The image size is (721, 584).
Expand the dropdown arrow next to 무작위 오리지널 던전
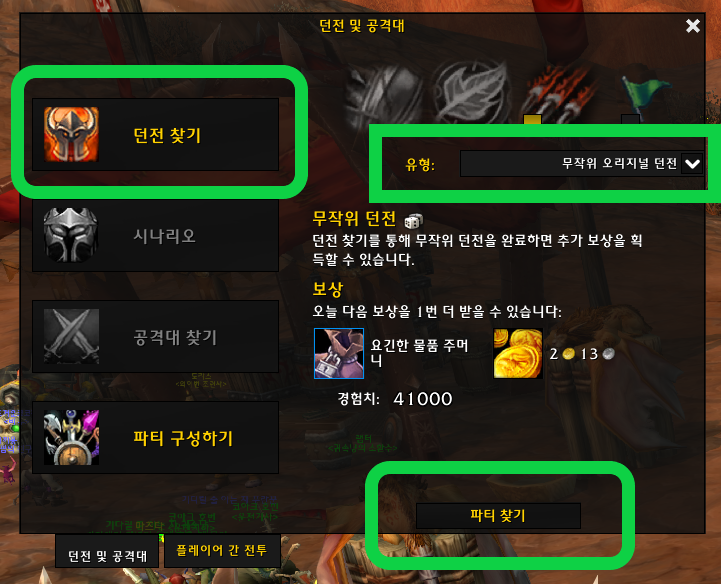pos(692,164)
